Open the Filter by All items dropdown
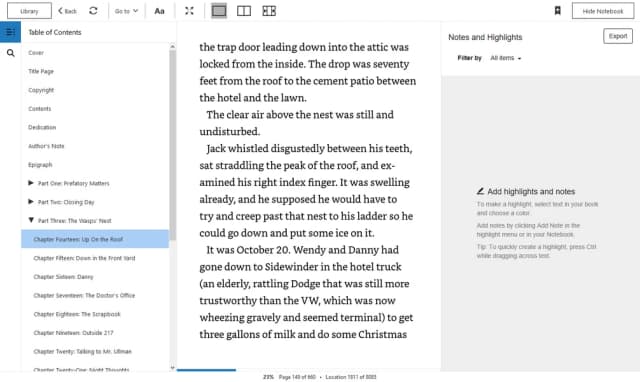Viewport: 640px width, 382px height. pyautogui.click(x=506, y=58)
